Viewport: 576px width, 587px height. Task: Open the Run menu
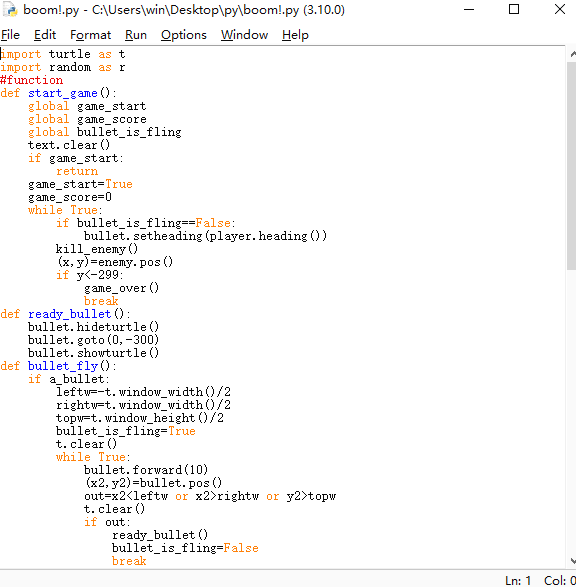[136, 35]
